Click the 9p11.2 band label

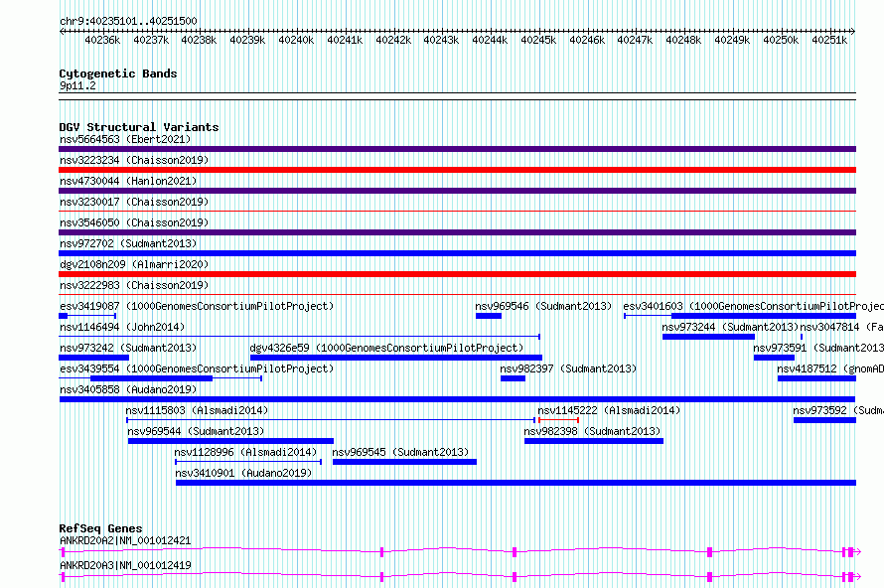(x=77, y=86)
